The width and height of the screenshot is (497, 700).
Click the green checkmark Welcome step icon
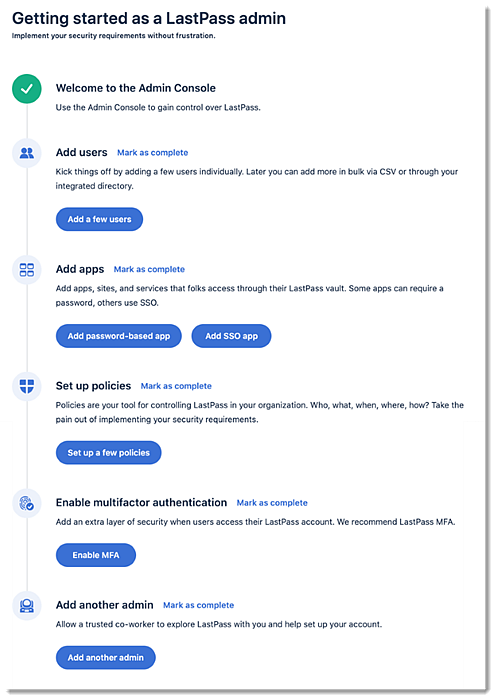27,88
